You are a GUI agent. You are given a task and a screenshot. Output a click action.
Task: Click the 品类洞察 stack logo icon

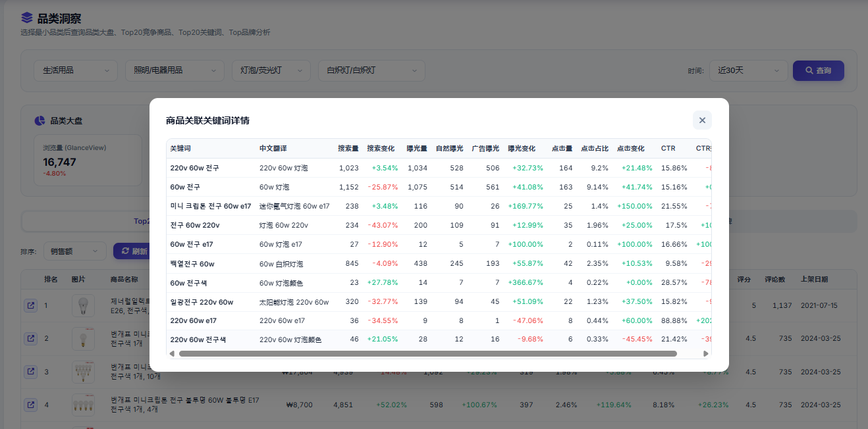[x=27, y=18]
